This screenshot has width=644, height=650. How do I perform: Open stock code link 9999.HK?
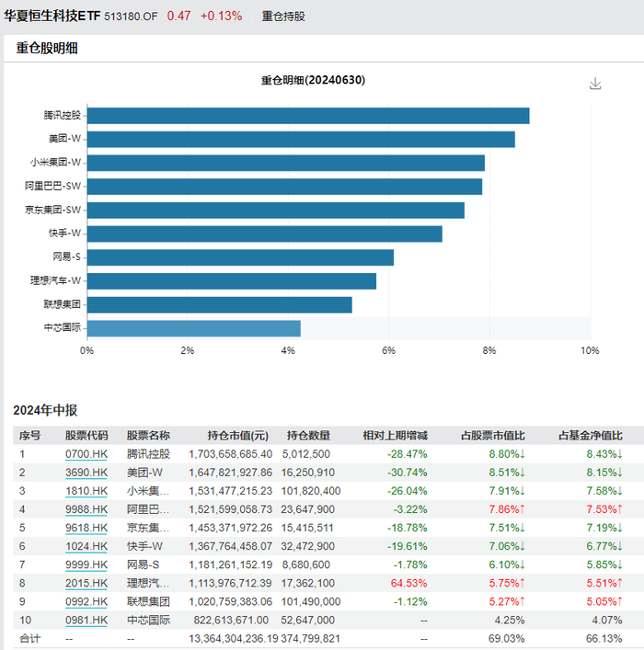(x=86, y=564)
